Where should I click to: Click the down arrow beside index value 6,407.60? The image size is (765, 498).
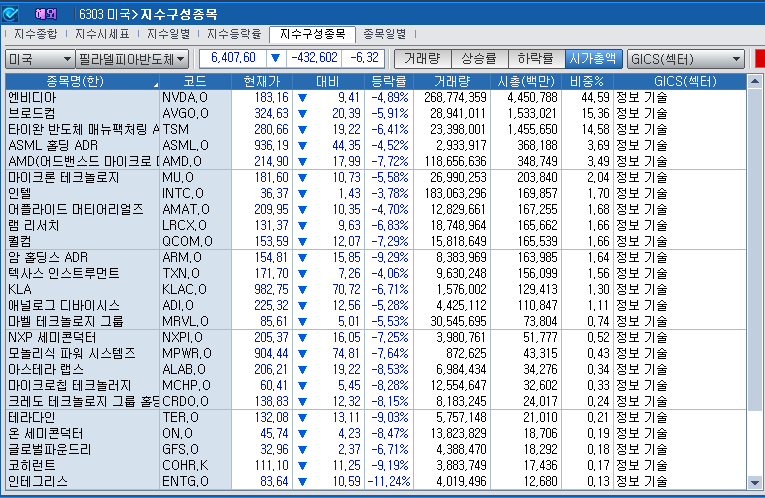(x=277, y=58)
